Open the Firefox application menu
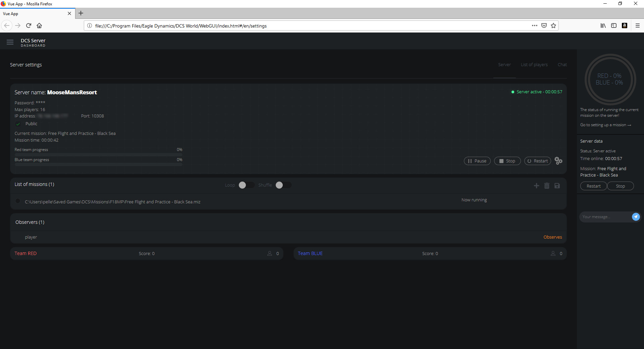Image resolution: width=644 pixels, height=349 pixels. (637, 26)
